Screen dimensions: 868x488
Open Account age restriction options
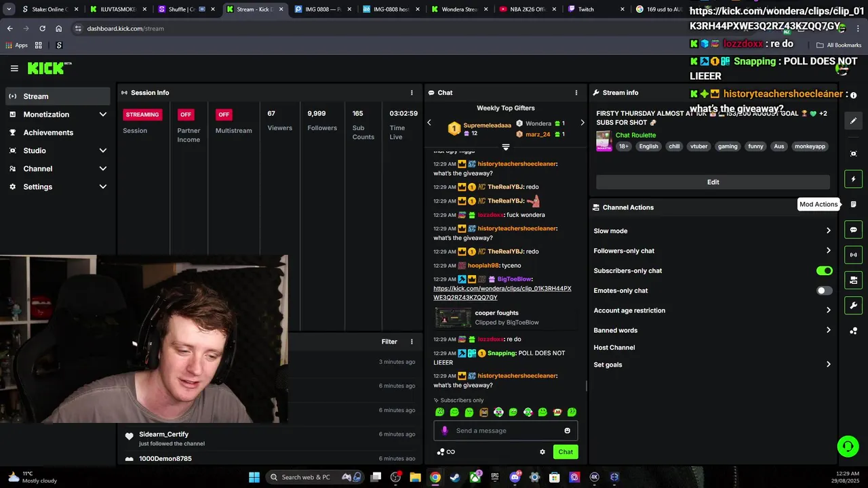point(713,310)
